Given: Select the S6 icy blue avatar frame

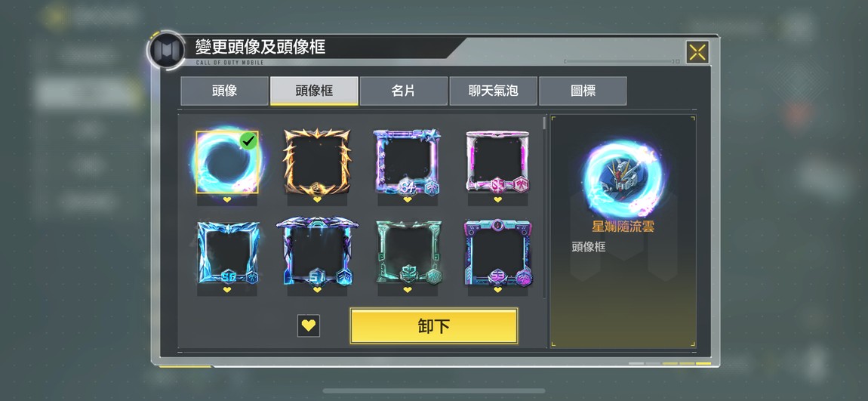Looking at the screenshot, I should point(227,252).
